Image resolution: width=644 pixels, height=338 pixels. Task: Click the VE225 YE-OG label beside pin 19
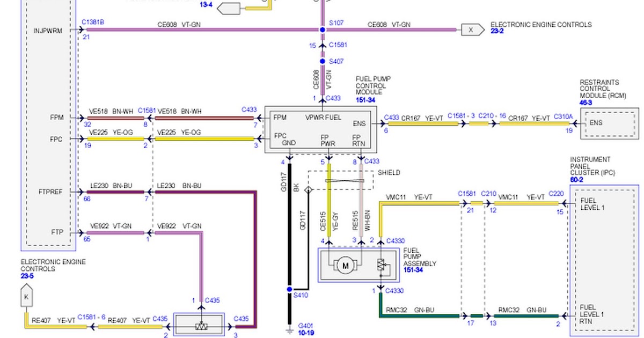(112, 132)
